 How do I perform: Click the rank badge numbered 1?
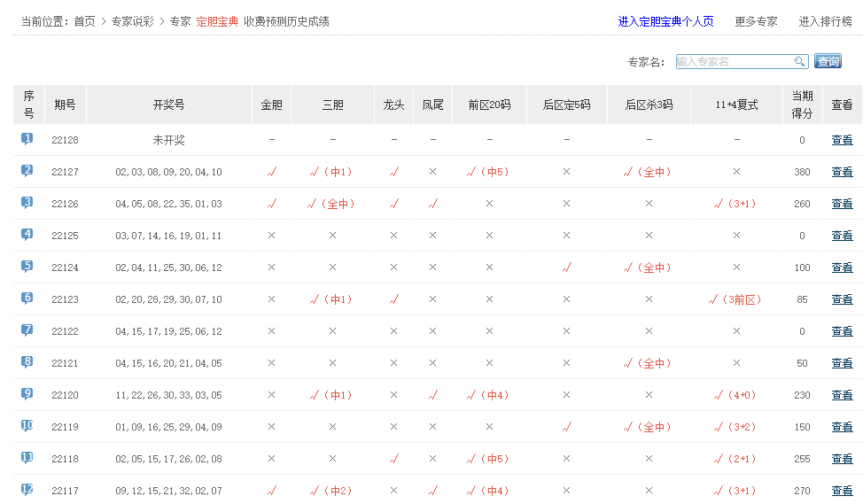(27, 139)
